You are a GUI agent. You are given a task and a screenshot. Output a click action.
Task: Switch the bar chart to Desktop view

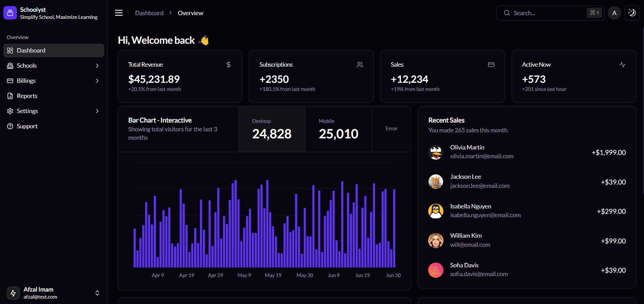(271, 129)
